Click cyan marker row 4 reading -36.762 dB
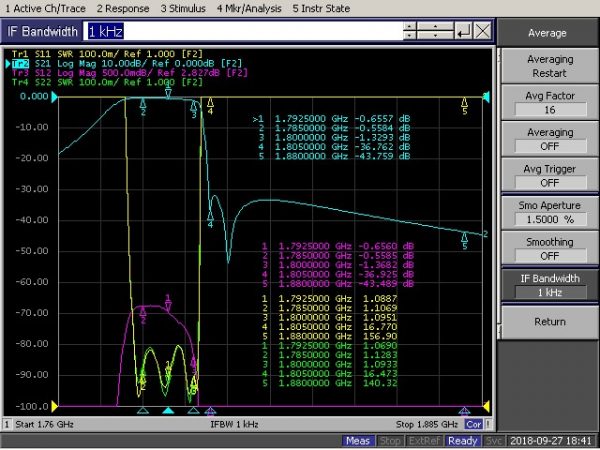600x450 pixels. click(x=334, y=147)
